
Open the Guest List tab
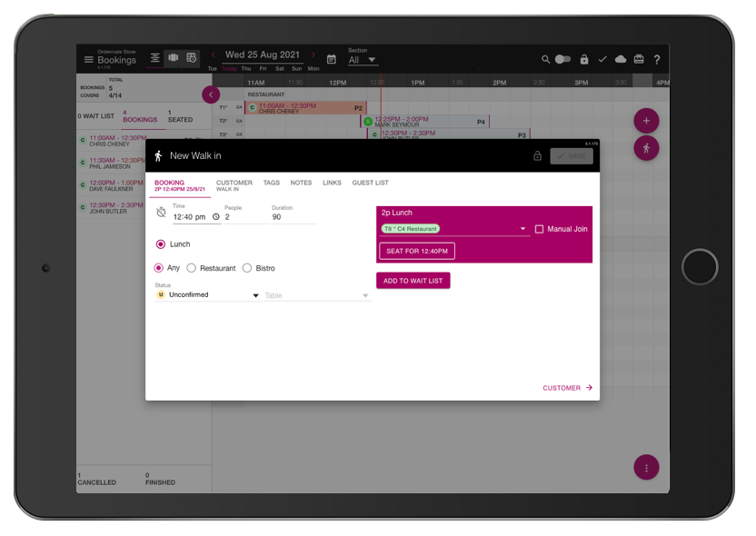click(371, 183)
